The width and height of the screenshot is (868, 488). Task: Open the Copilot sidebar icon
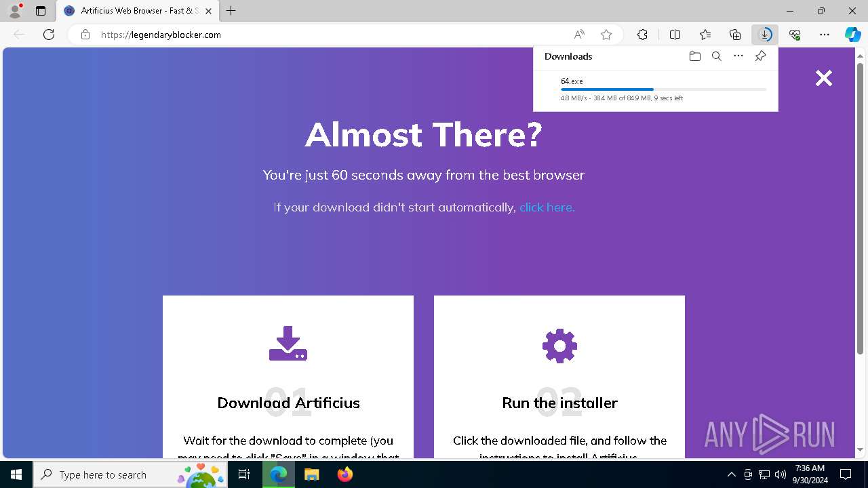coord(853,35)
